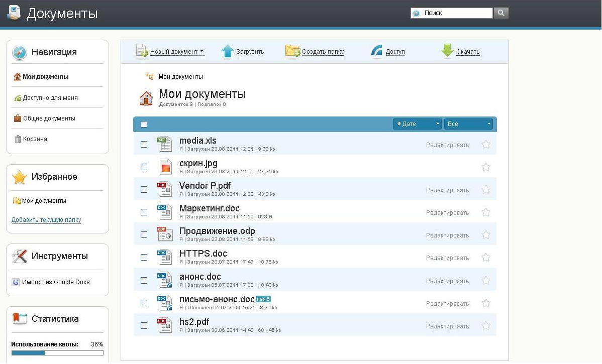Tick the checkbox for Маркетинг.doc
Image resolution: width=602 pixels, height=364 pixels.
(144, 212)
